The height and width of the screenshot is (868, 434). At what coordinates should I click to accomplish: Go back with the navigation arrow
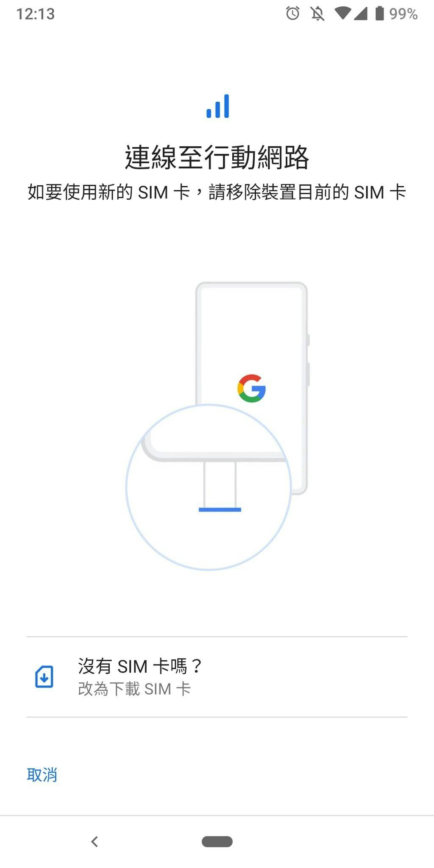coord(95,842)
